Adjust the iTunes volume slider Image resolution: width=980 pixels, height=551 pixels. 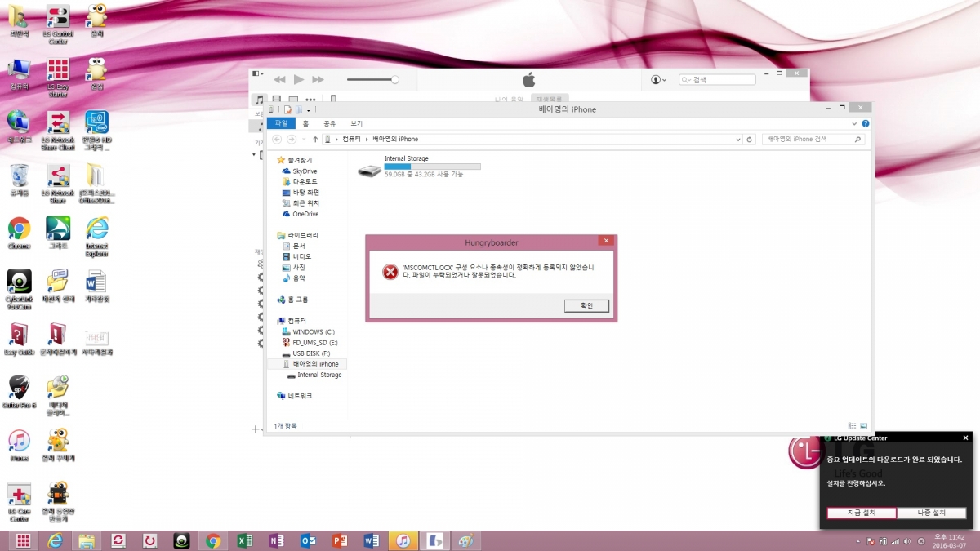click(x=373, y=79)
